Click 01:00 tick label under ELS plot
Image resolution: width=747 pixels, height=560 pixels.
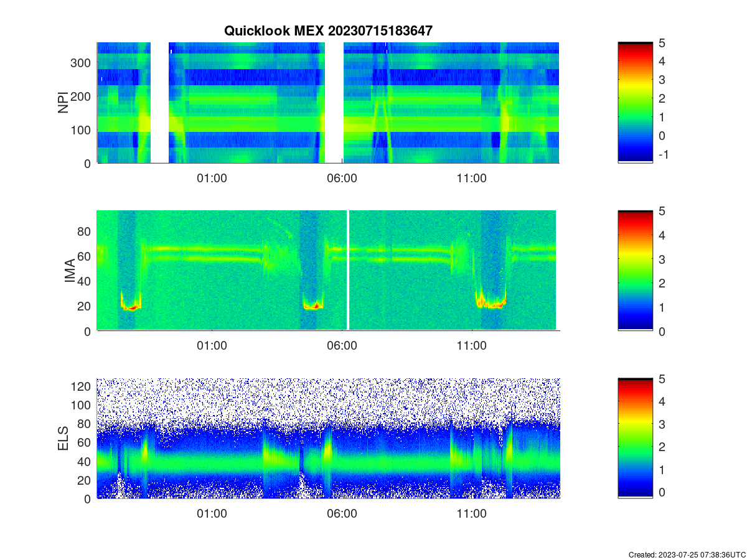[x=212, y=514]
